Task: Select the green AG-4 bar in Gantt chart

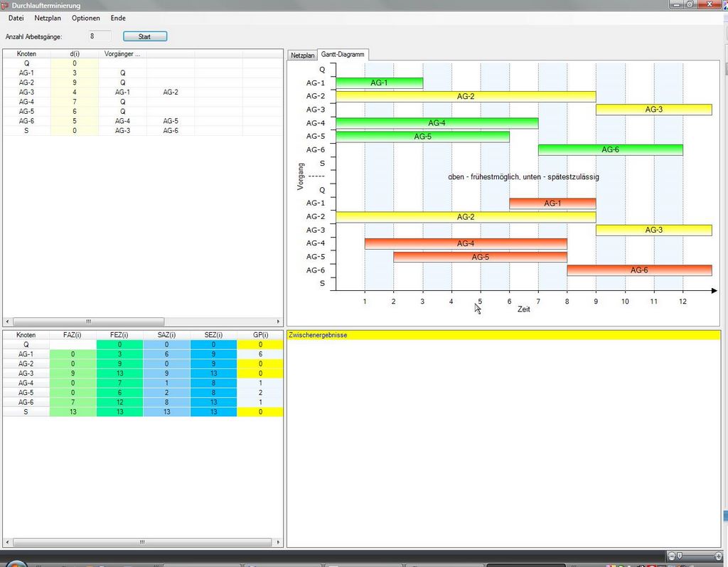Action: point(437,123)
